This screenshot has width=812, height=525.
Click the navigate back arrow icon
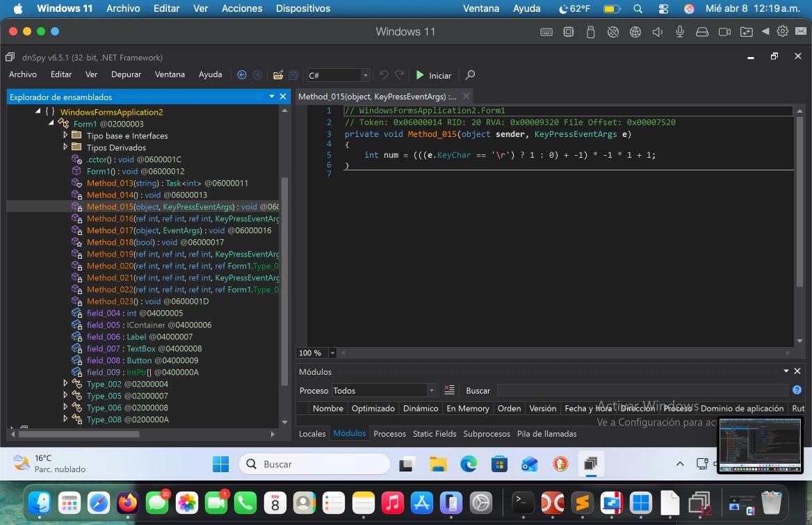(x=242, y=75)
